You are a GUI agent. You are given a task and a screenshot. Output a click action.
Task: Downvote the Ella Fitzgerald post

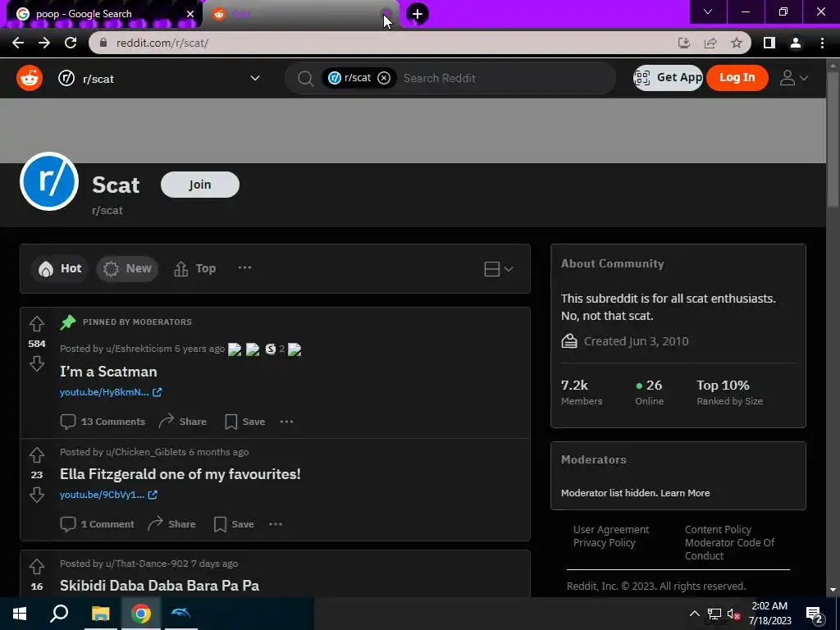tap(36, 495)
